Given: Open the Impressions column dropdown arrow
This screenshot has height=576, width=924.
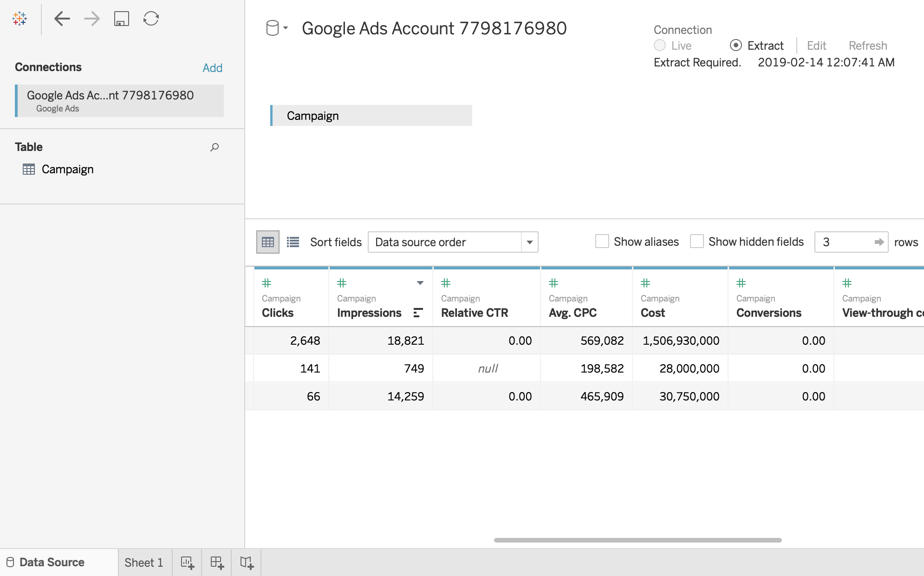Looking at the screenshot, I should (x=420, y=283).
